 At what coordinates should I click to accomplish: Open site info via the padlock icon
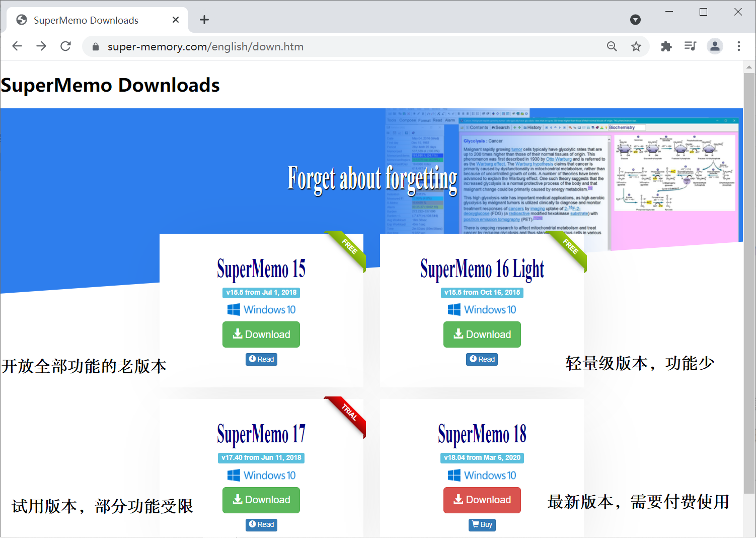(x=96, y=47)
